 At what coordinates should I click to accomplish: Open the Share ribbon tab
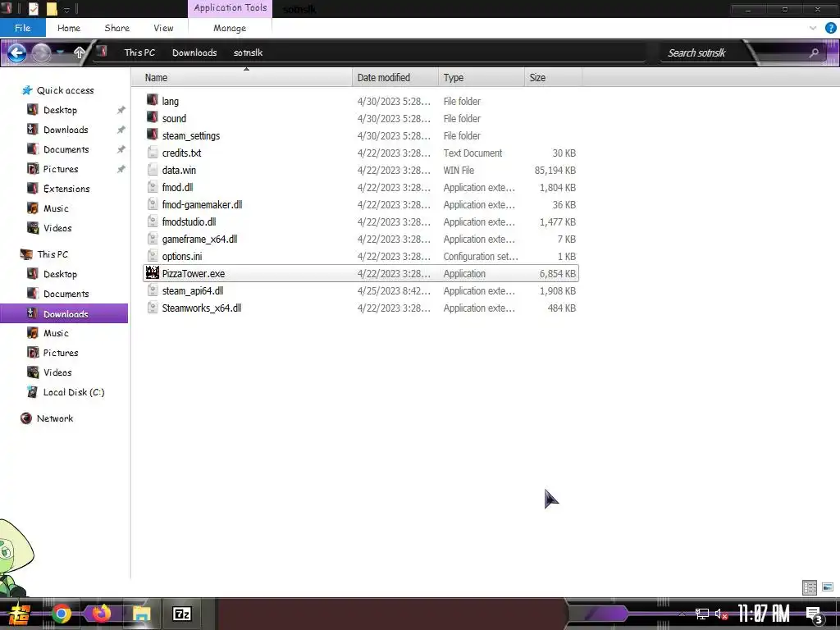tap(116, 28)
